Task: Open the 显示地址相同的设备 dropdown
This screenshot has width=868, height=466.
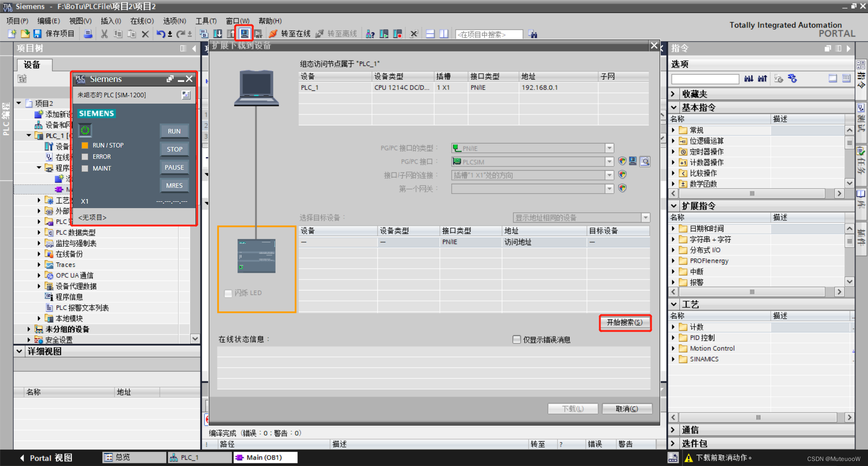Action: tap(646, 218)
